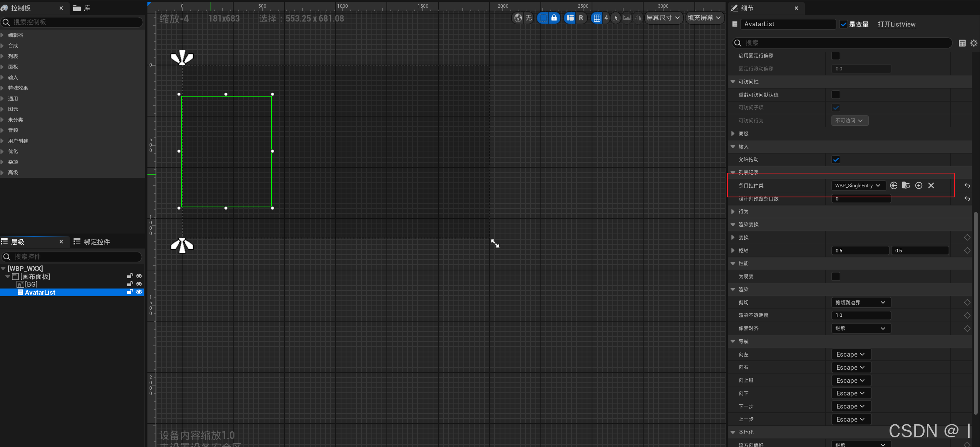Open the 屏幕尺寸 dropdown
This screenshot has height=447, width=980.
(x=663, y=18)
